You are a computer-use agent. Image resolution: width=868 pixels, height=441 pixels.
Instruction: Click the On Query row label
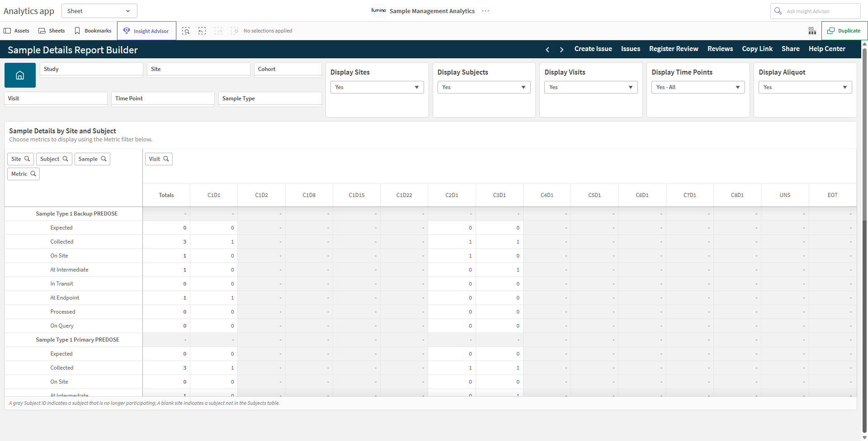pyautogui.click(x=62, y=326)
